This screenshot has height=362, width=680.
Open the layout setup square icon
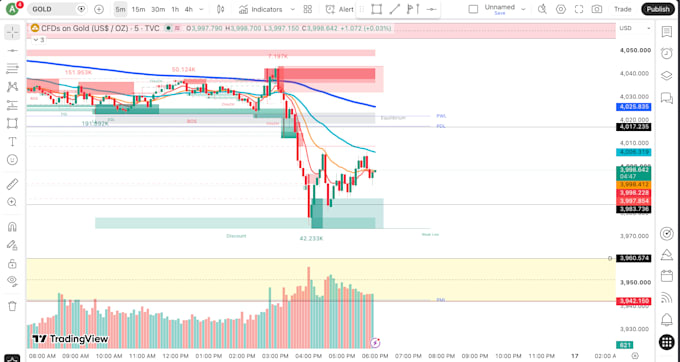473,9
